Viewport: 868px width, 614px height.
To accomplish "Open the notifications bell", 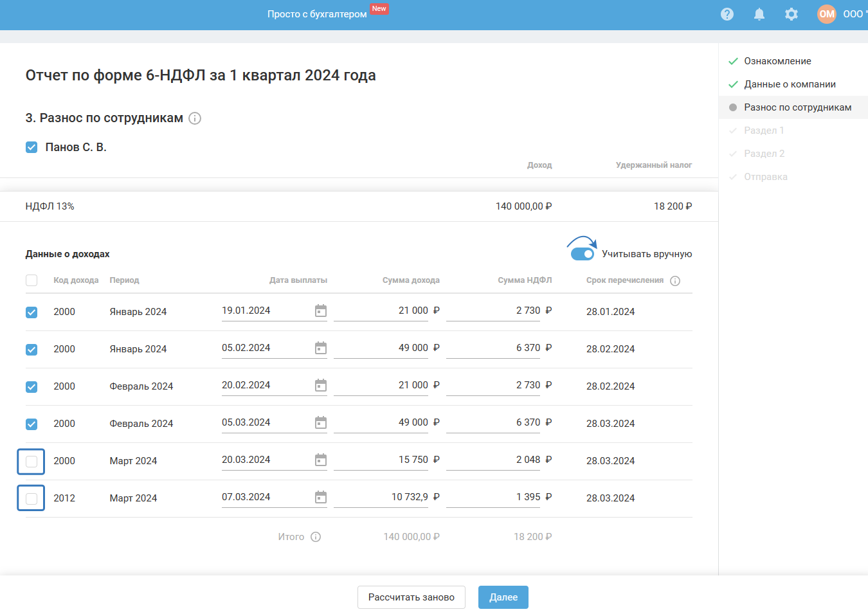I will point(759,14).
